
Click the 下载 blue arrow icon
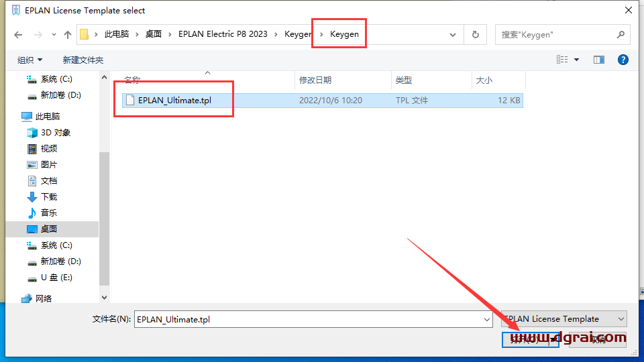(32, 197)
